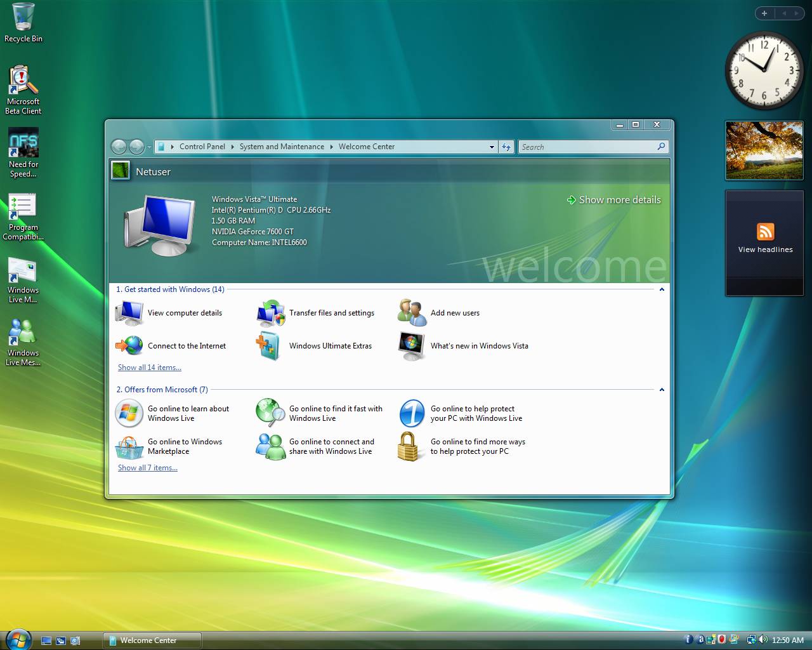Open the address bar history dropdown

pyautogui.click(x=492, y=147)
